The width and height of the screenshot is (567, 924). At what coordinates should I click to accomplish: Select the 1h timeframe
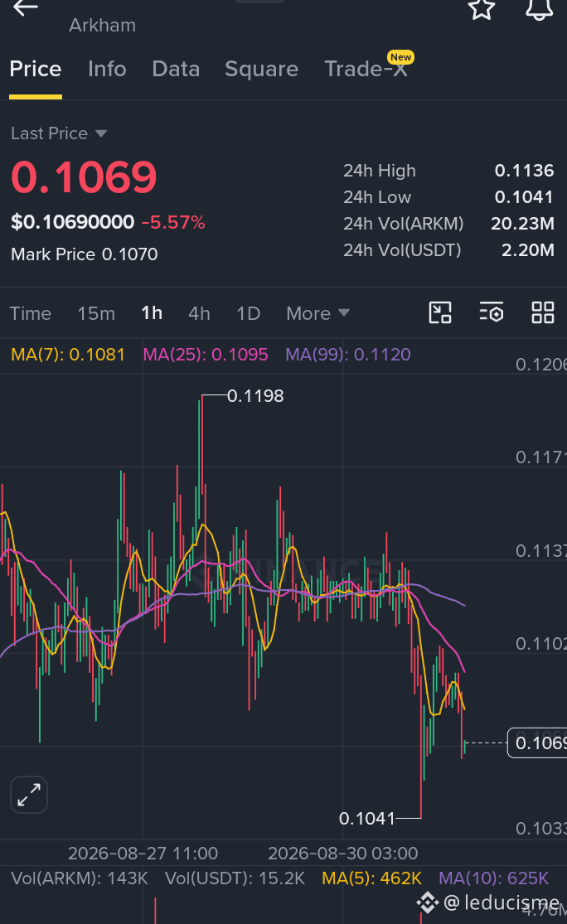pyautogui.click(x=152, y=313)
